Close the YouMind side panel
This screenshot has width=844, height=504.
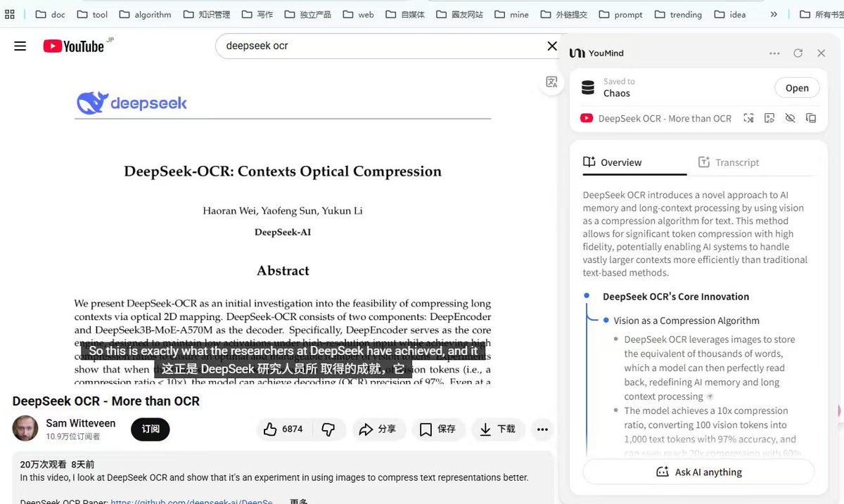[x=821, y=53]
